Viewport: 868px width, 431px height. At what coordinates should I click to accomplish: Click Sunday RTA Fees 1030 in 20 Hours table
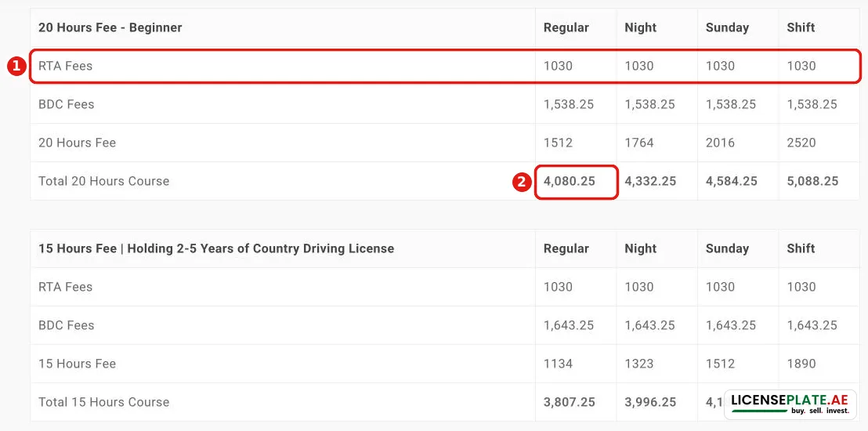(720, 66)
